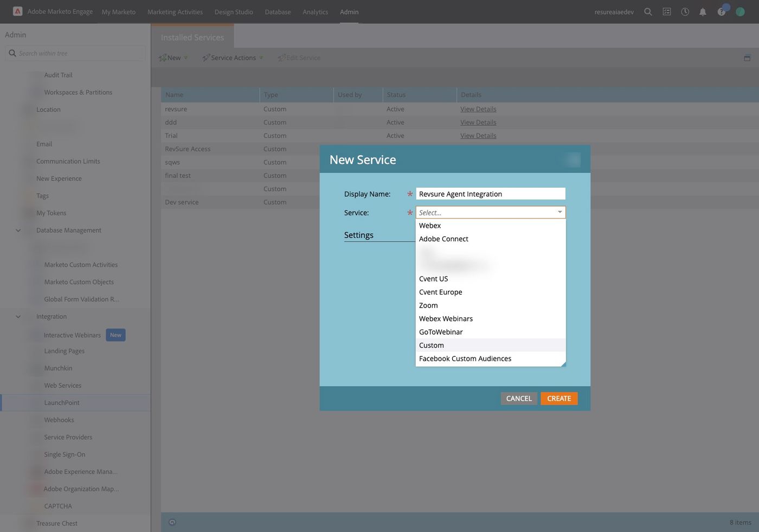This screenshot has width=759, height=532.
Task: Choose Zoom from the service list
Action: (x=491, y=305)
